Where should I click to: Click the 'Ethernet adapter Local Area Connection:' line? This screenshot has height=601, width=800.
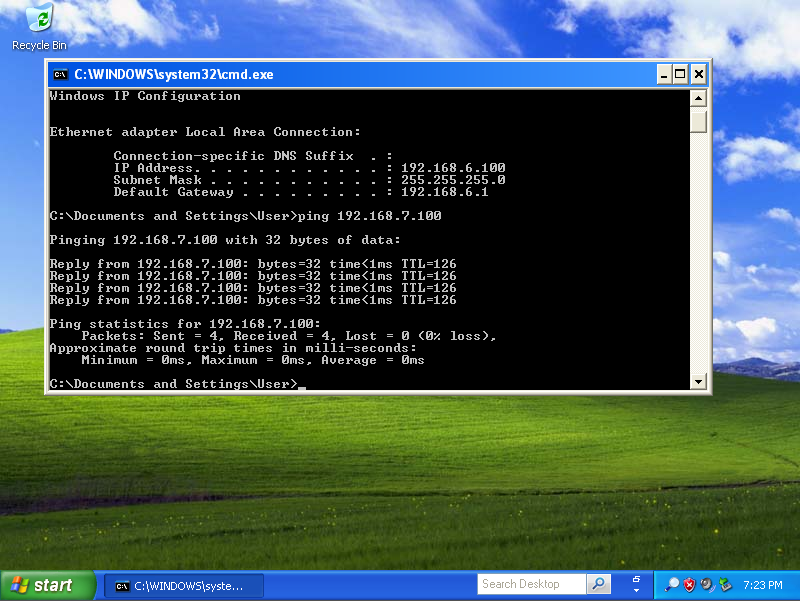[x=205, y=132]
